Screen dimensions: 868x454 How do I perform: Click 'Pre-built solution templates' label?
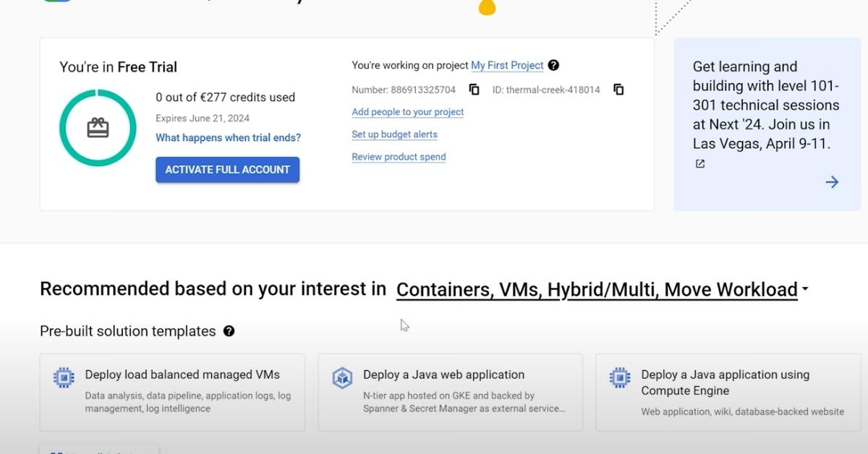coord(128,331)
